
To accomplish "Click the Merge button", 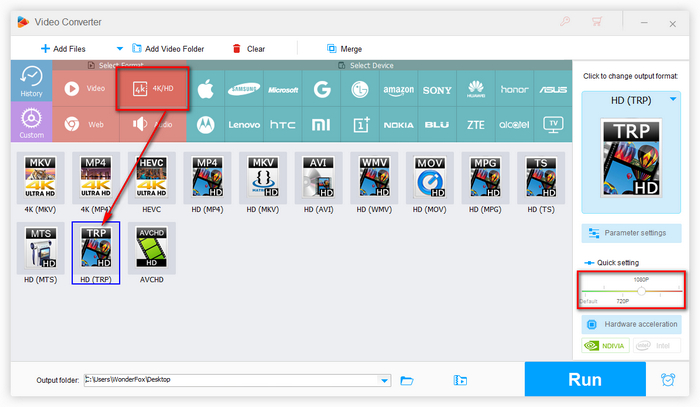I will pyautogui.click(x=344, y=49).
